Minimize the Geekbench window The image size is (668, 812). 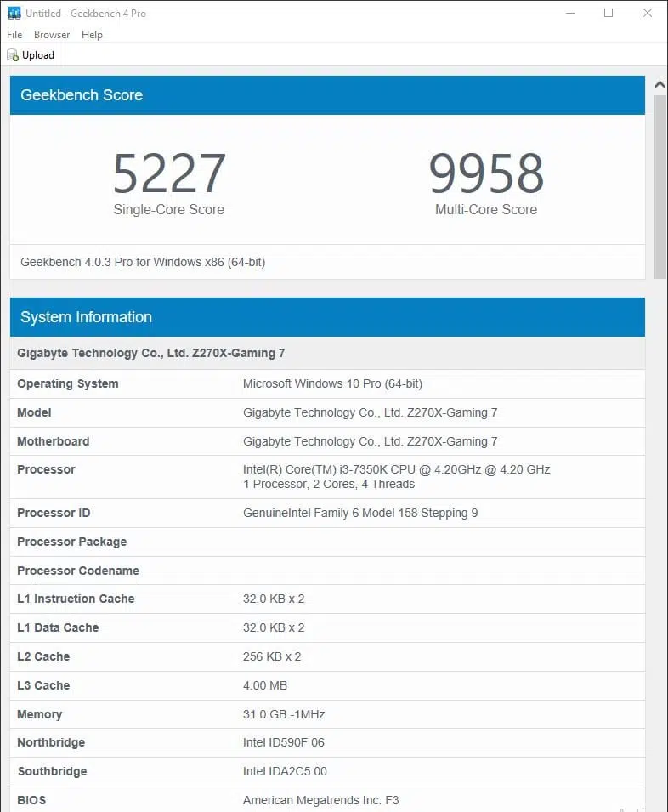pos(570,13)
